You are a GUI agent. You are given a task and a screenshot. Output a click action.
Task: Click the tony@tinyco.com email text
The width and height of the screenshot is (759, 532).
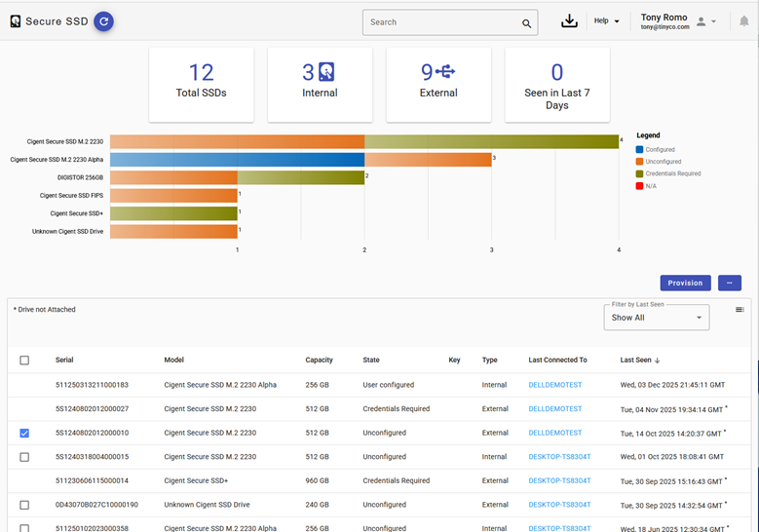[665, 27]
